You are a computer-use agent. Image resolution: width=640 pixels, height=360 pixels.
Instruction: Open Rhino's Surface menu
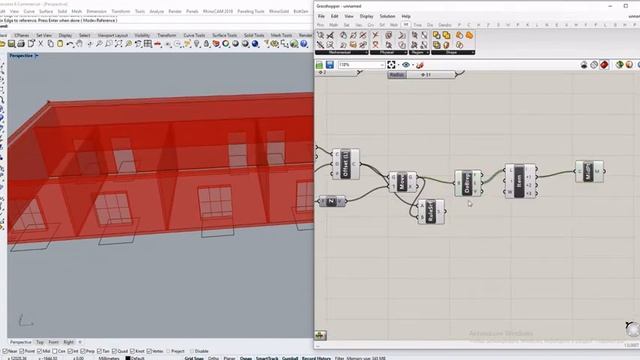[x=46, y=11]
